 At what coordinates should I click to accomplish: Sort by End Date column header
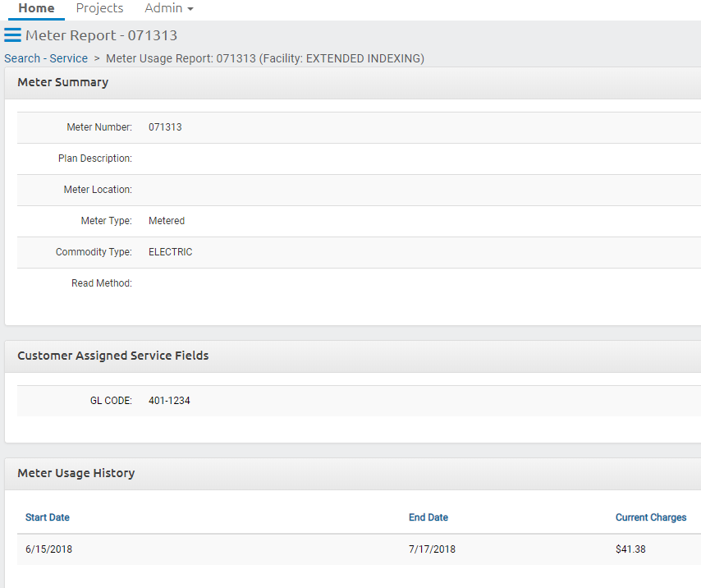428,517
